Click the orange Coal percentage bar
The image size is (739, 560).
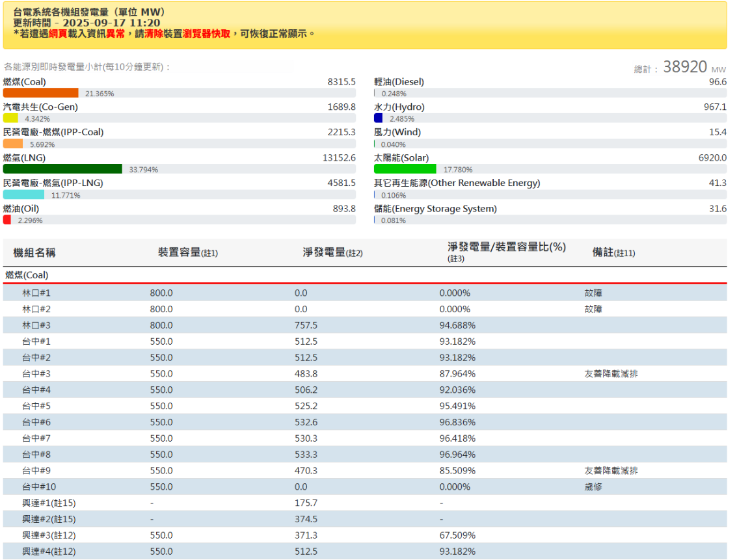40,93
